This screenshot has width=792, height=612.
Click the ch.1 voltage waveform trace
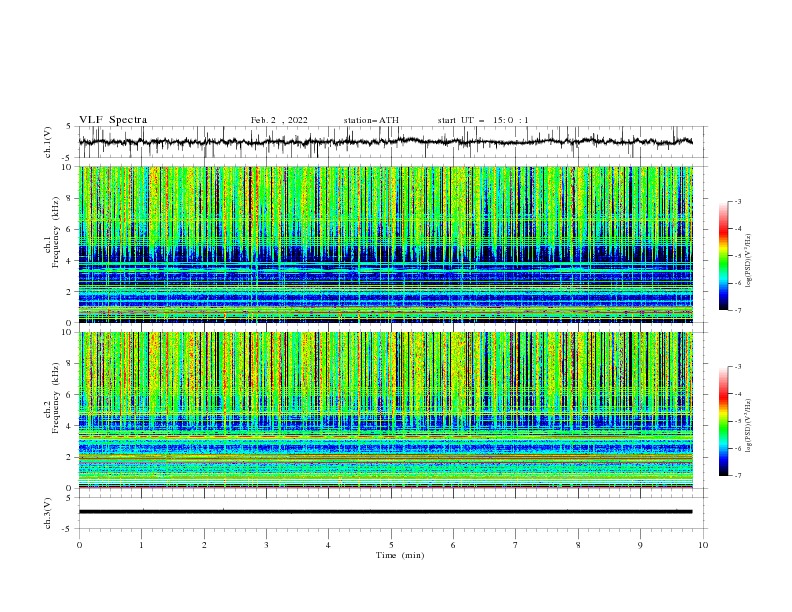click(x=386, y=142)
